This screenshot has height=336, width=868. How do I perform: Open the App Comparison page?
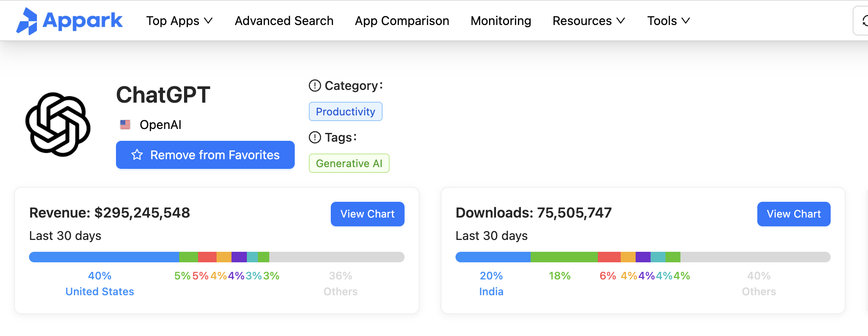402,21
